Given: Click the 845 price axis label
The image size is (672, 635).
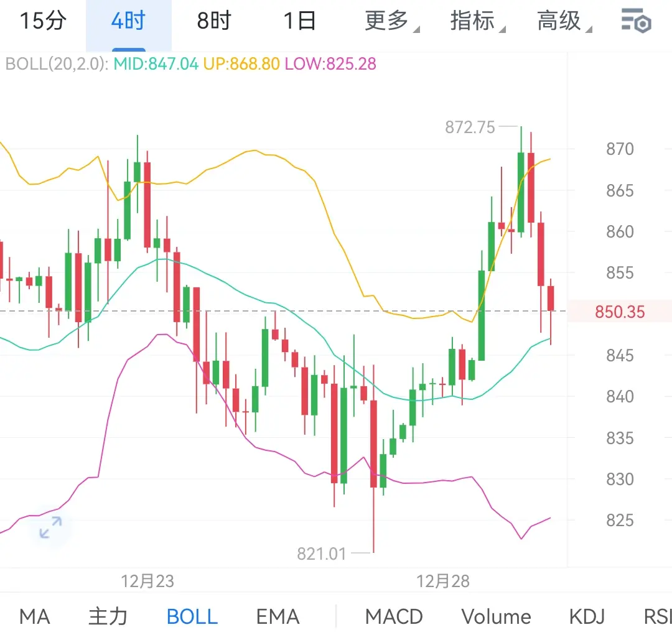Looking at the screenshot, I should [620, 355].
